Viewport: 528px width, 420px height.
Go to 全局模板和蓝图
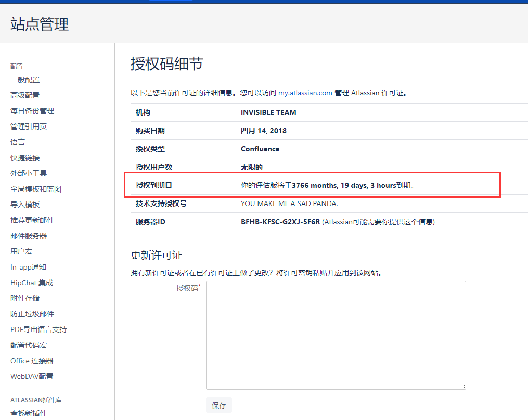pos(36,189)
